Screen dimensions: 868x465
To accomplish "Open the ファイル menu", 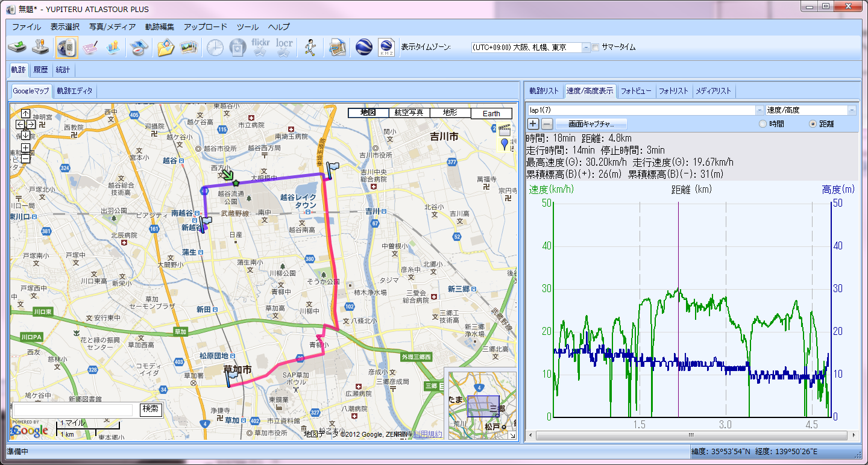I will pos(27,27).
